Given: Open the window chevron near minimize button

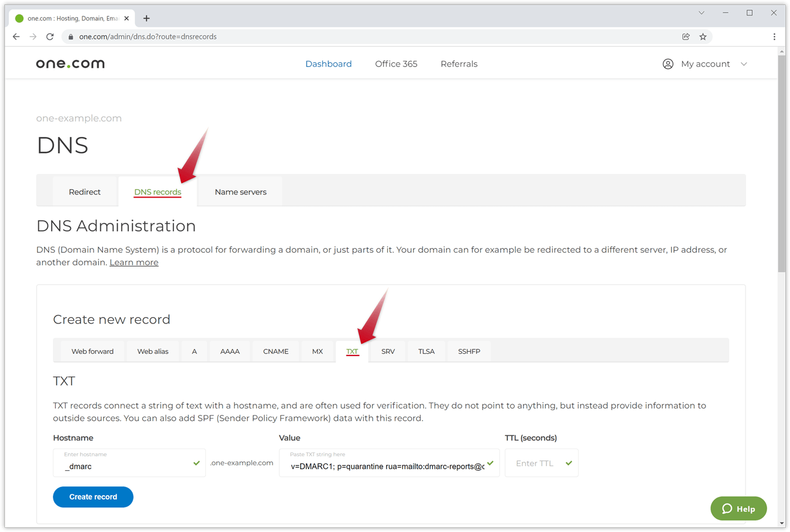Looking at the screenshot, I should (x=701, y=12).
